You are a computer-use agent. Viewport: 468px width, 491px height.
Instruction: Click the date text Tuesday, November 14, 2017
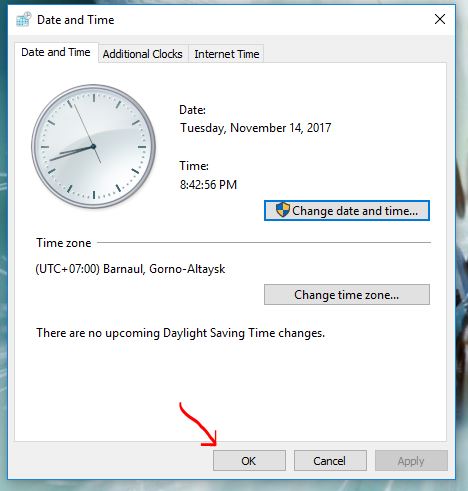[x=255, y=128]
